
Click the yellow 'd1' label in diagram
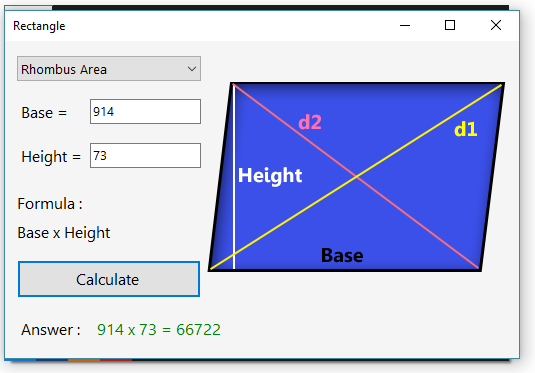(x=465, y=129)
